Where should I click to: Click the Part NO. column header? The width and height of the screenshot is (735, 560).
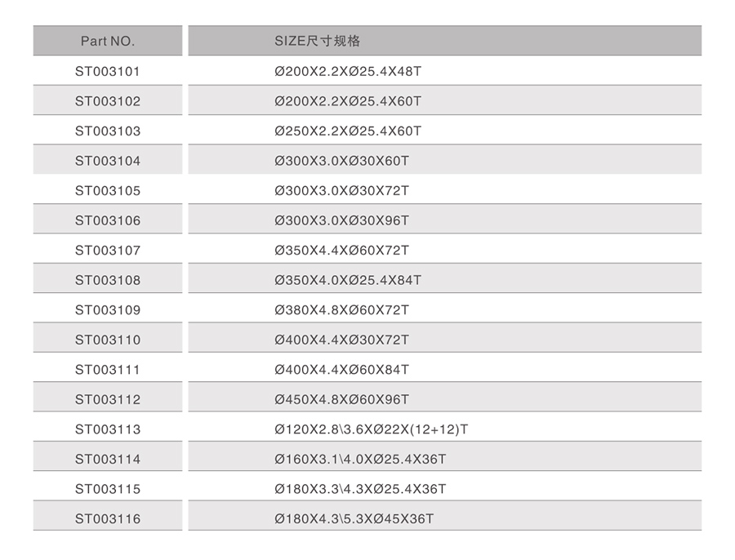tap(108, 41)
